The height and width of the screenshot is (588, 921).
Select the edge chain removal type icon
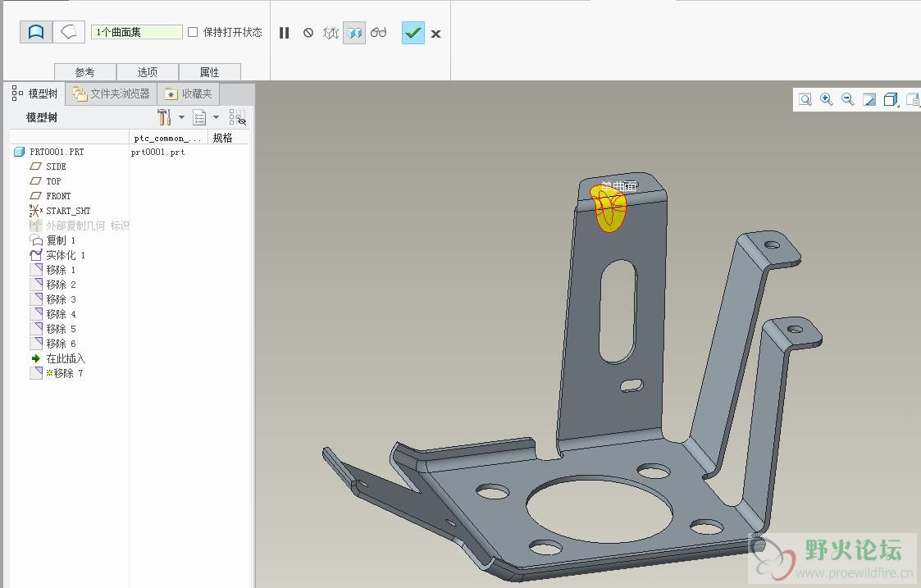[69, 32]
